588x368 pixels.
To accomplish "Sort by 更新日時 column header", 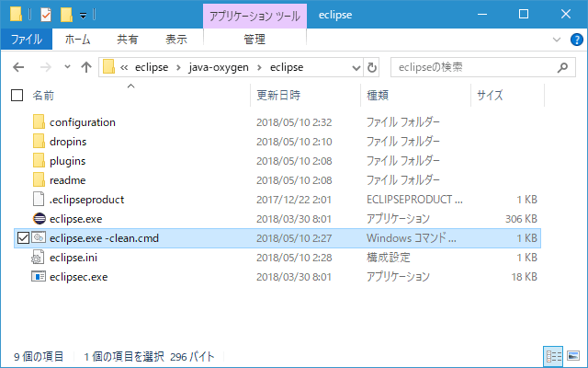I will 278,96.
